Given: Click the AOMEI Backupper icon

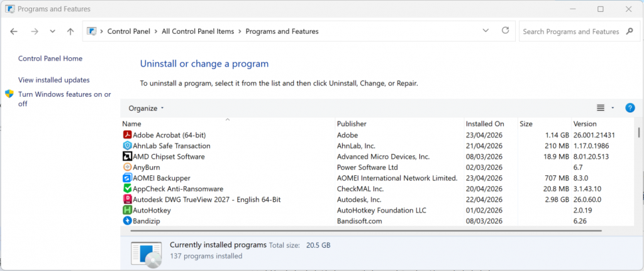Looking at the screenshot, I should pyautogui.click(x=127, y=178).
